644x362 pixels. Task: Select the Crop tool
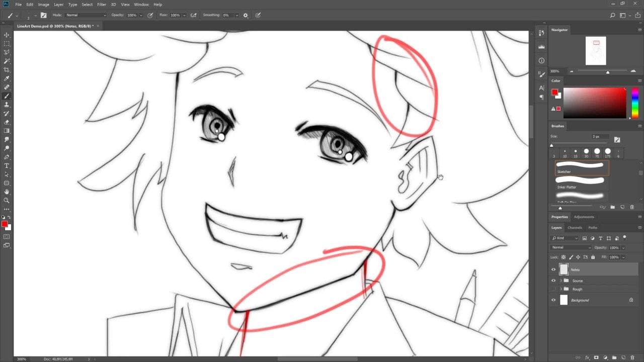7,70
